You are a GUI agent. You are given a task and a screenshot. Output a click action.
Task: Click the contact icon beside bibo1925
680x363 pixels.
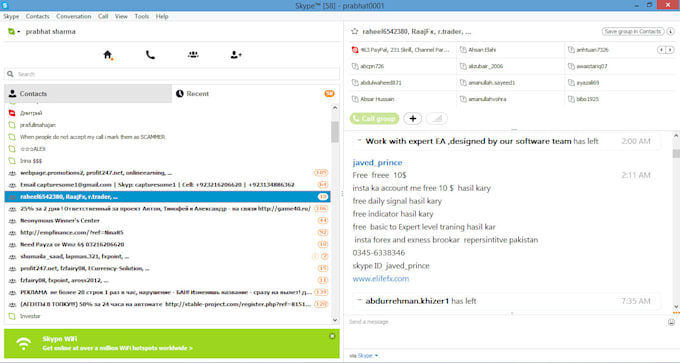[571, 99]
